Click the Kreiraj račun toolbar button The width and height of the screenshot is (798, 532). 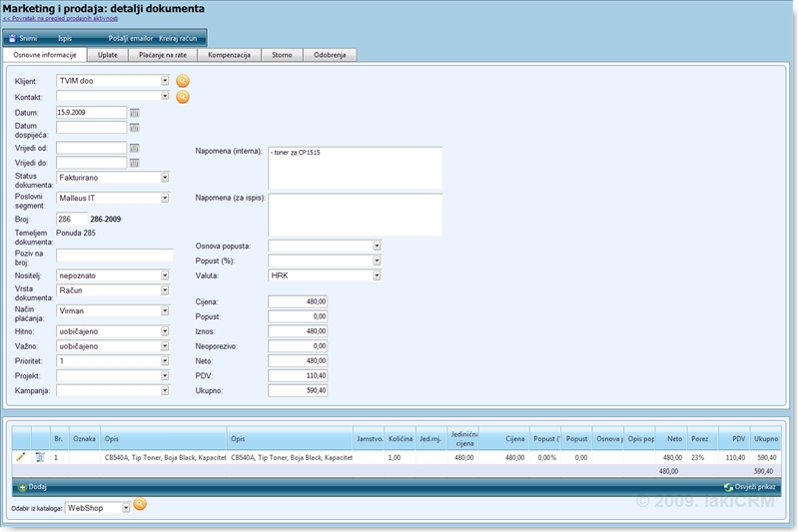coord(178,38)
